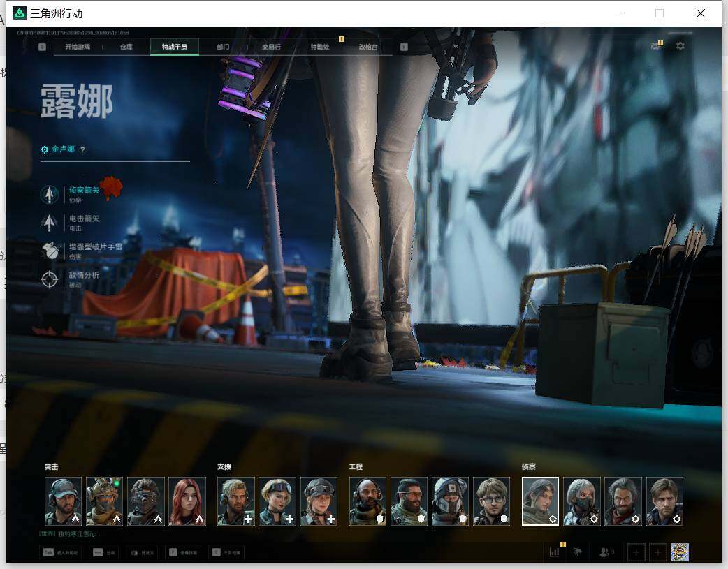The image size is (728, 569).
Task: Pick the assault operator wearing a gas mask
Action: [146, 501]
